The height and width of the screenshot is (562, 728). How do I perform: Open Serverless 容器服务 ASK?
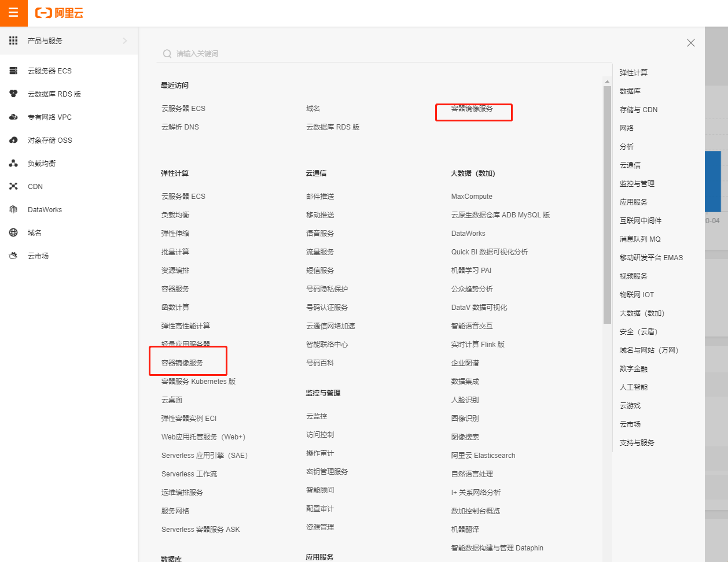(200, 529)
